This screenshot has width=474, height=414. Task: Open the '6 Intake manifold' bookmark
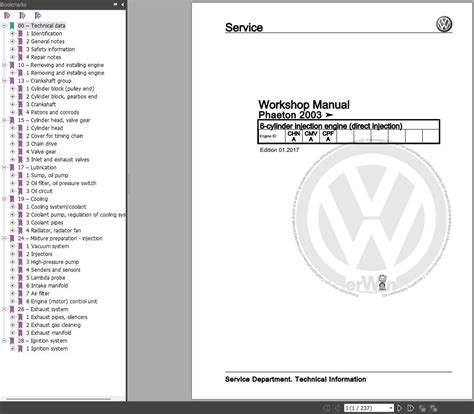pyautogui.click(x=47, y=286)
